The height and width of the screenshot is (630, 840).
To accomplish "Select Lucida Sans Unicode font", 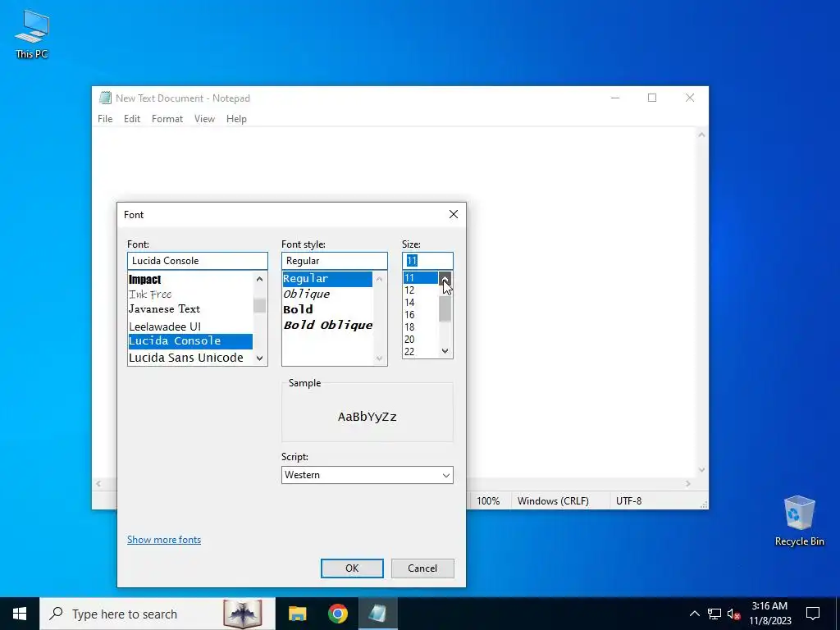I will click(190, 358).
